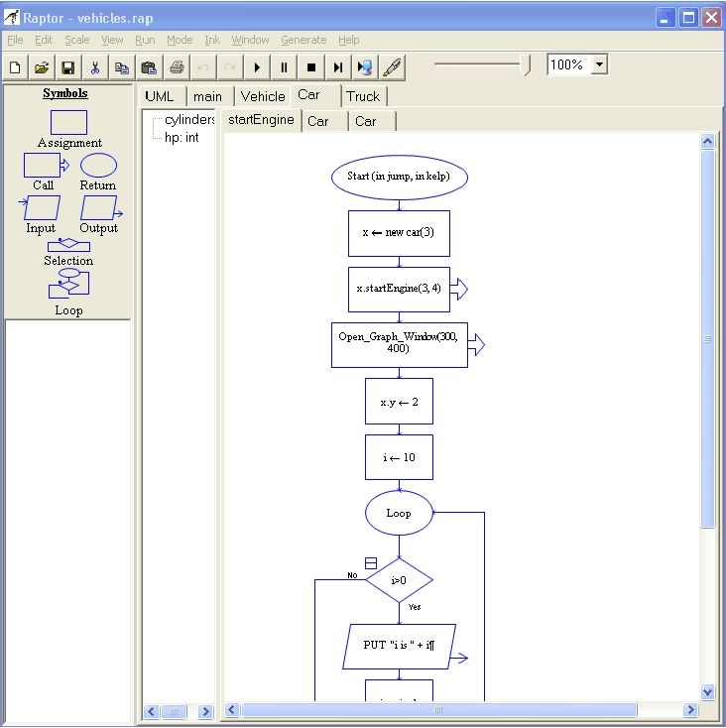The width and height of the screenshot is (726, 728).
Task: Switch to the Truck tab
Action: point(363,96)
